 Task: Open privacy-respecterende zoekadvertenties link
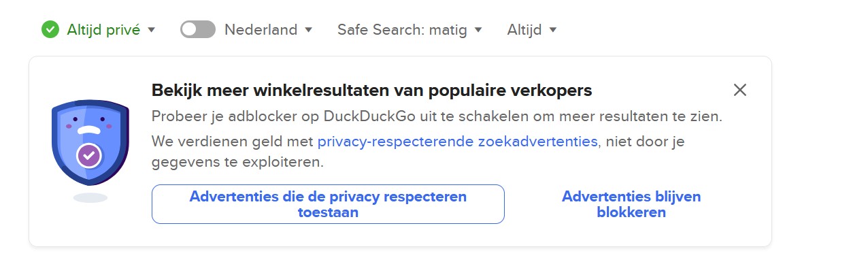[458, 142]
